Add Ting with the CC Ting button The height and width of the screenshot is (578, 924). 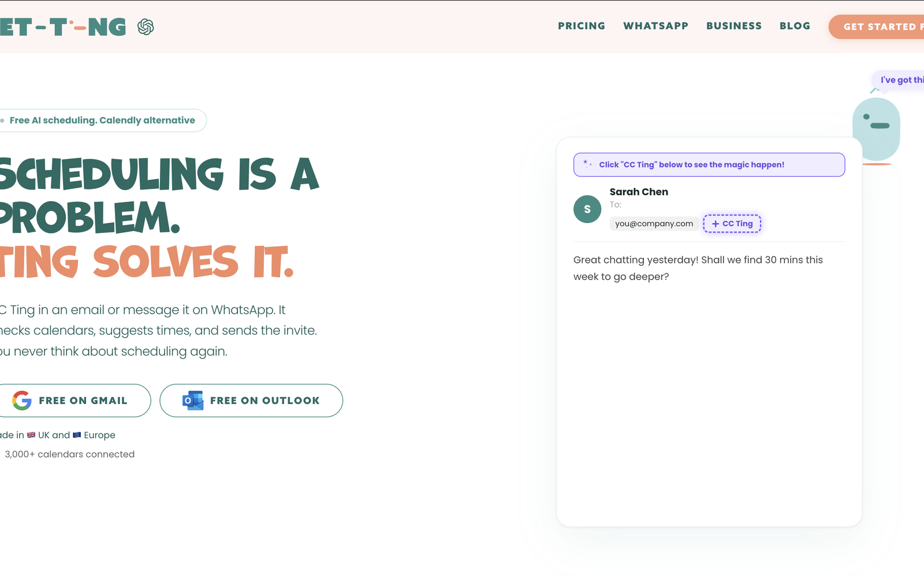(732, 224)
